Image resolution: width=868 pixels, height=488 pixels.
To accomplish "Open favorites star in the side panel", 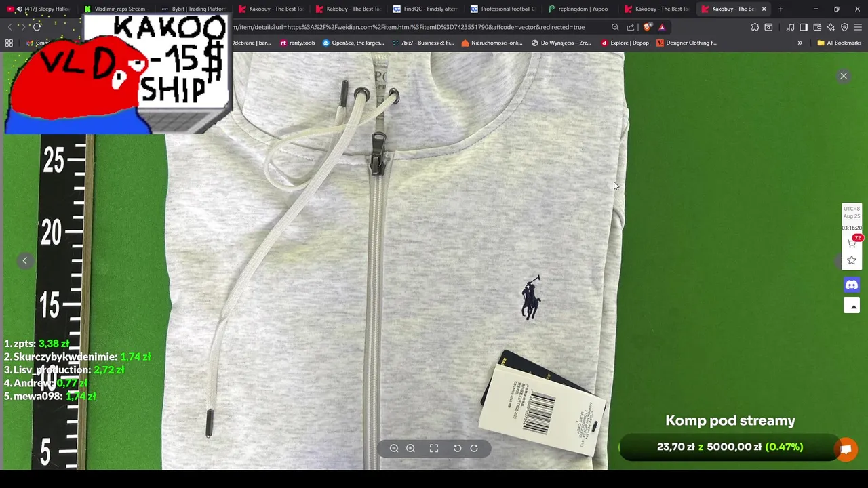I will (852, 260).
